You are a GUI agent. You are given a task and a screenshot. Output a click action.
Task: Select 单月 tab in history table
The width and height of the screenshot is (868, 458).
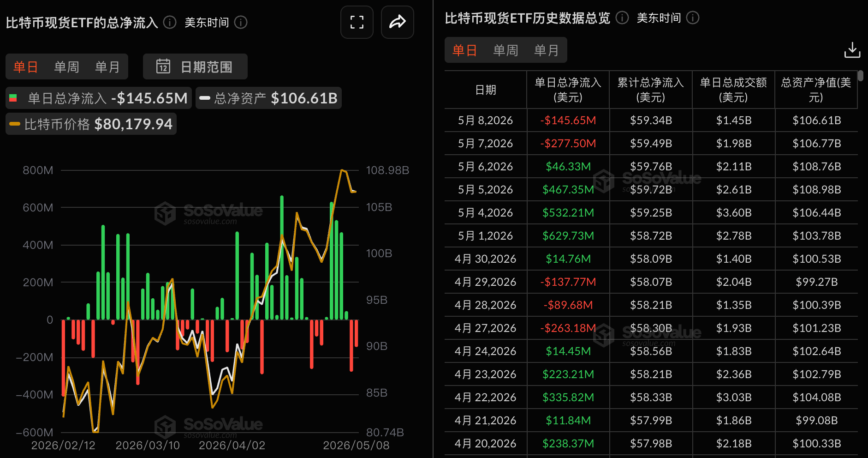[x=546, y=50]
